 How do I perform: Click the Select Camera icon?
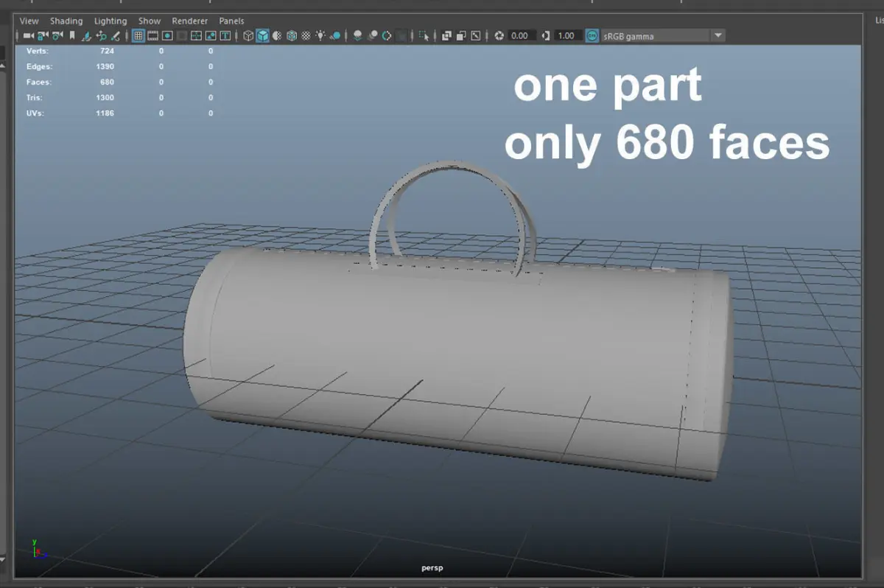click(29, 35)
